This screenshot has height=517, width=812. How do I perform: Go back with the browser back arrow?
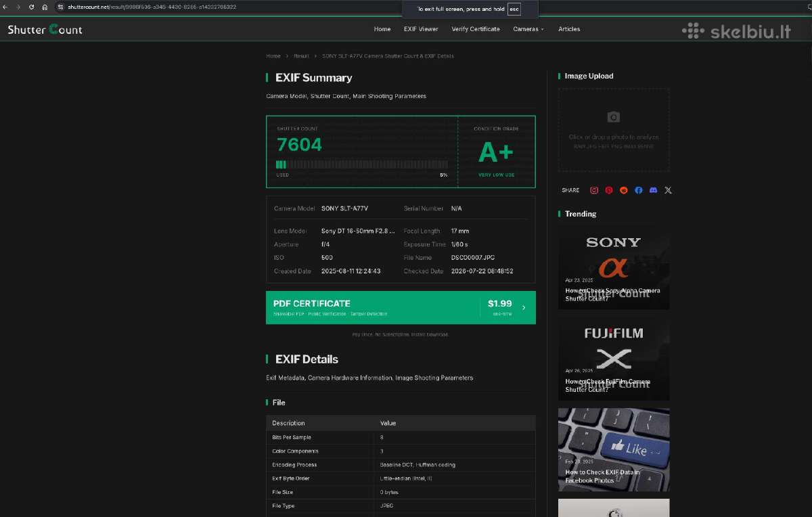[5, 7]
